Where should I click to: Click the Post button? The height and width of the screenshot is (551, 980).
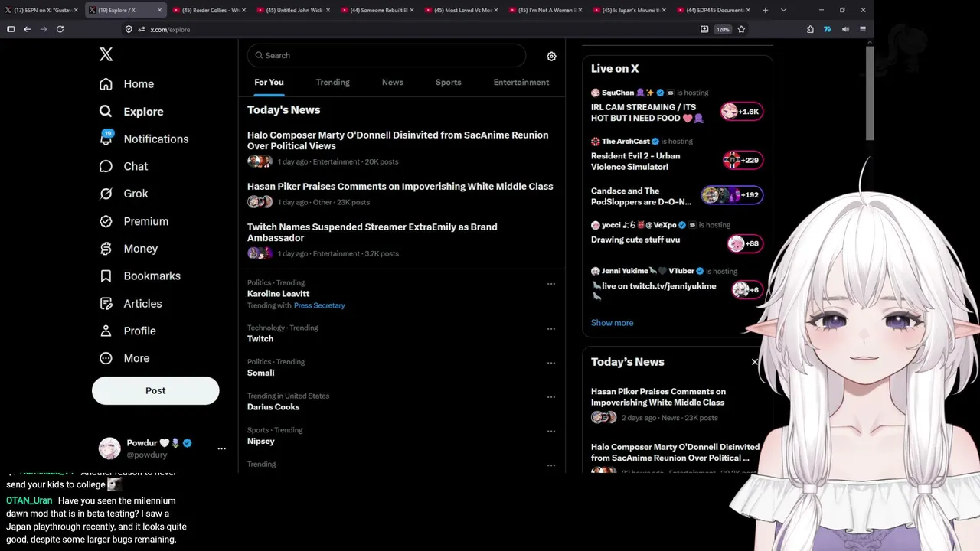point(155,390)
